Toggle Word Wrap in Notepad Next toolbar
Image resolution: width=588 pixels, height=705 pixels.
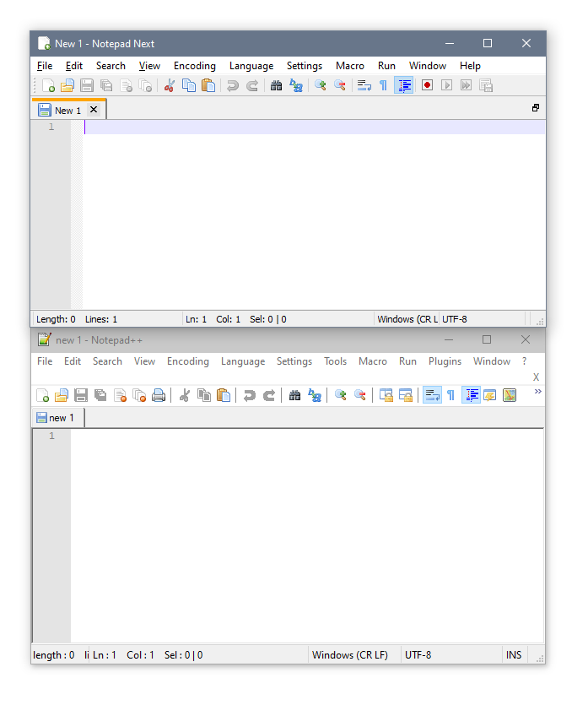tap(364, 85)
